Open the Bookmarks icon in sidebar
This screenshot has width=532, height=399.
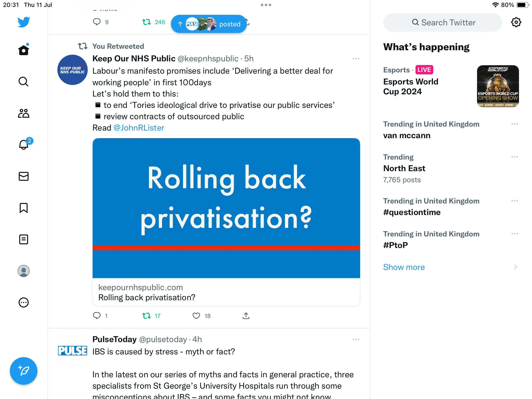(x=24, y=208)
